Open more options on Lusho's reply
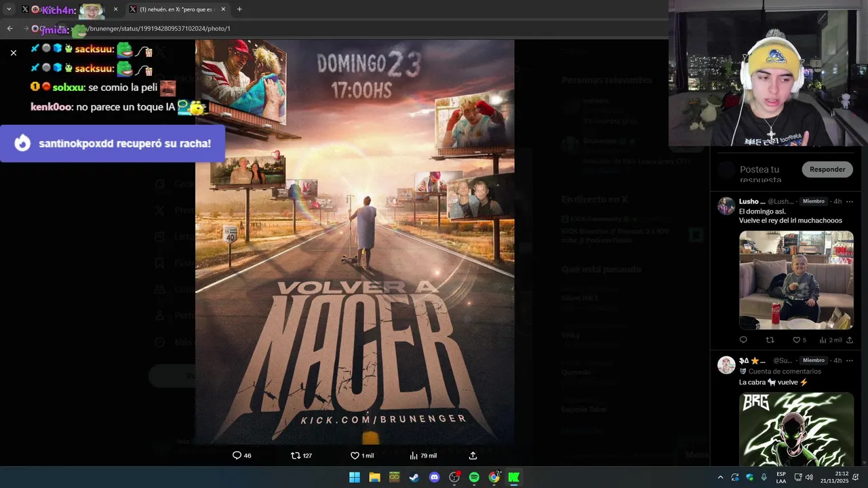 click(x=849, y=201)
